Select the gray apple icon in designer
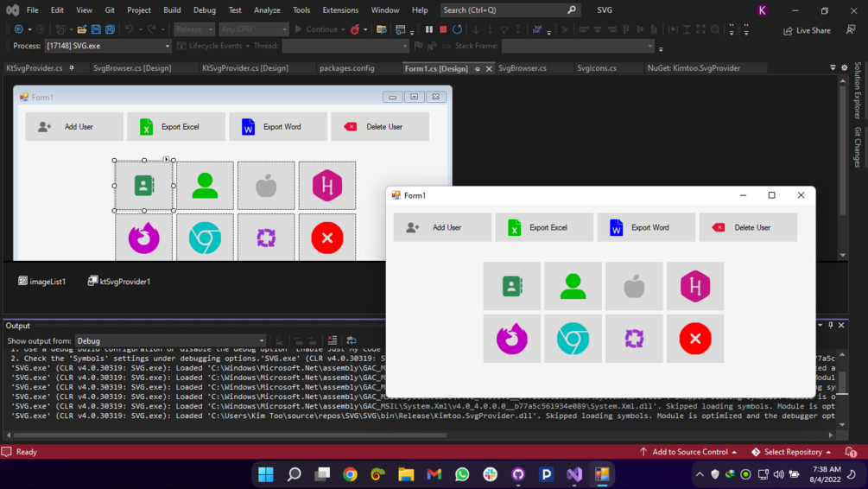The image size is (868, 489). (266, 186)
